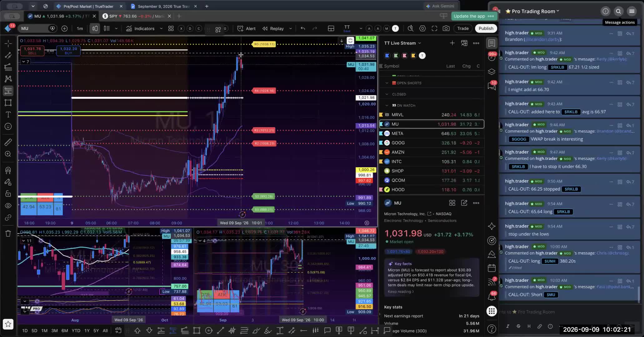Open the object tree layers icon

[x=492, y=72]
